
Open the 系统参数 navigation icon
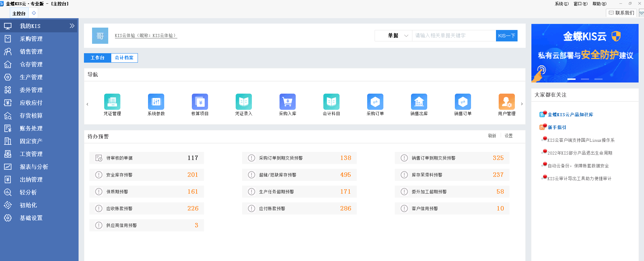156,102
